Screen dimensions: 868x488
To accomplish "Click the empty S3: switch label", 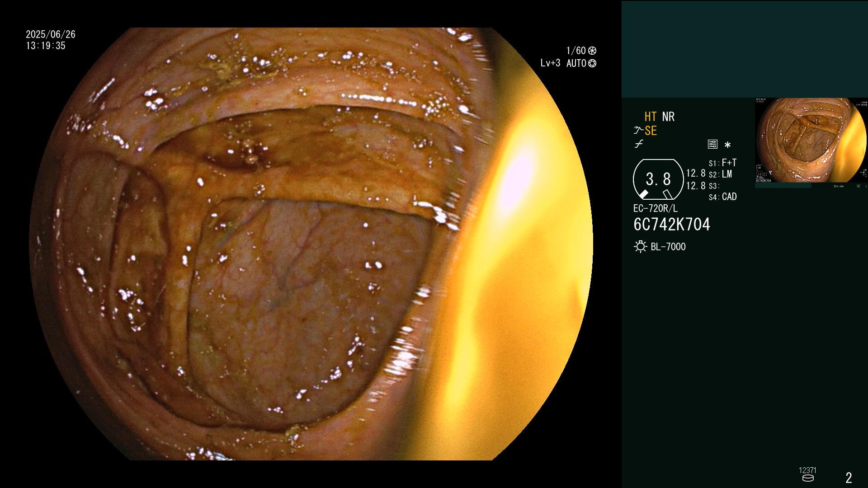I will pyautogui.click(x=714, y=186).
